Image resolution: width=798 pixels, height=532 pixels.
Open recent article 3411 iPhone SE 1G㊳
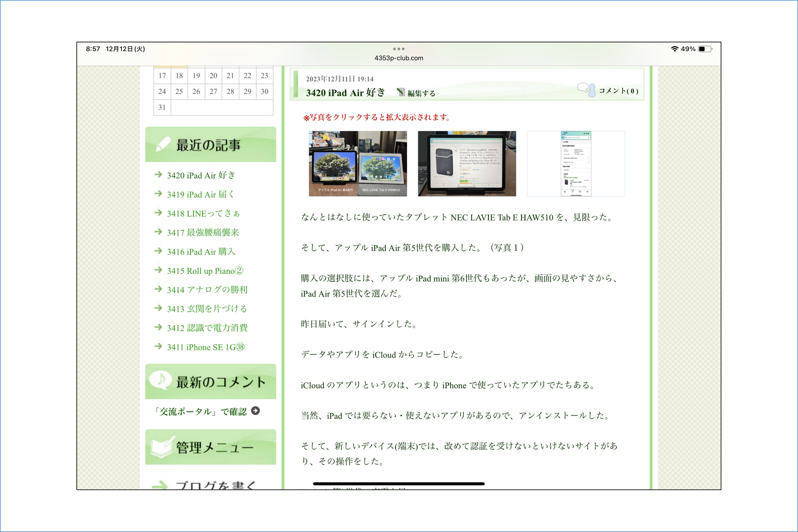206,347
